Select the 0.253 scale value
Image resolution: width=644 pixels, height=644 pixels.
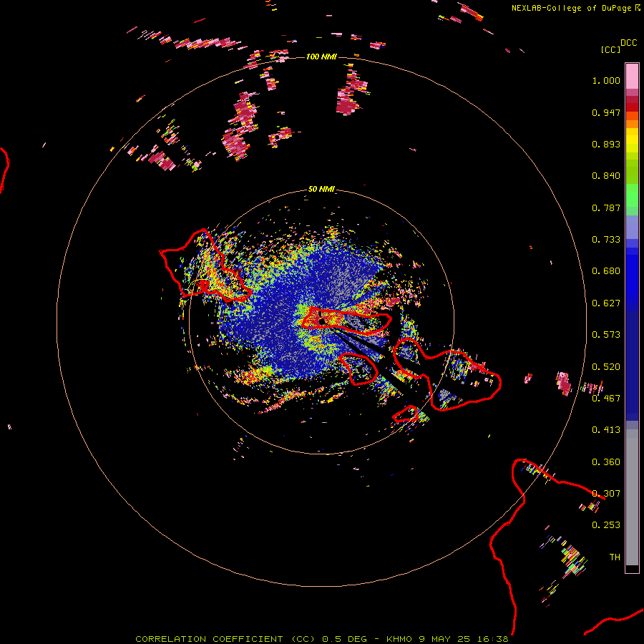click(606, 525)
